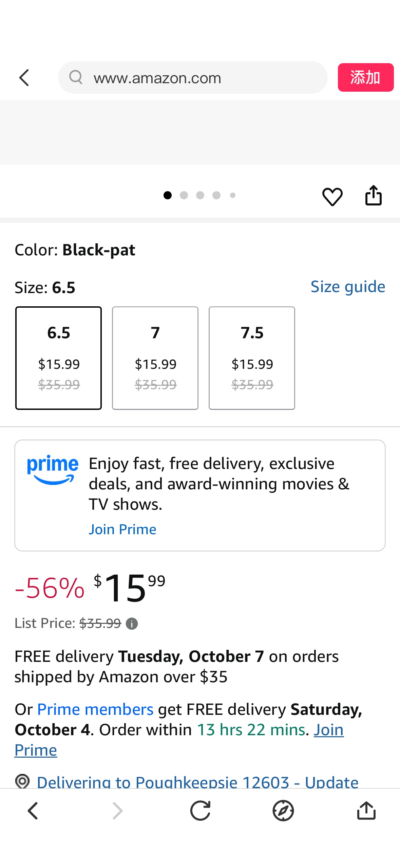Add the product to wishlist with heart icon
Screen dimensions: 400x868
[332, 197]
